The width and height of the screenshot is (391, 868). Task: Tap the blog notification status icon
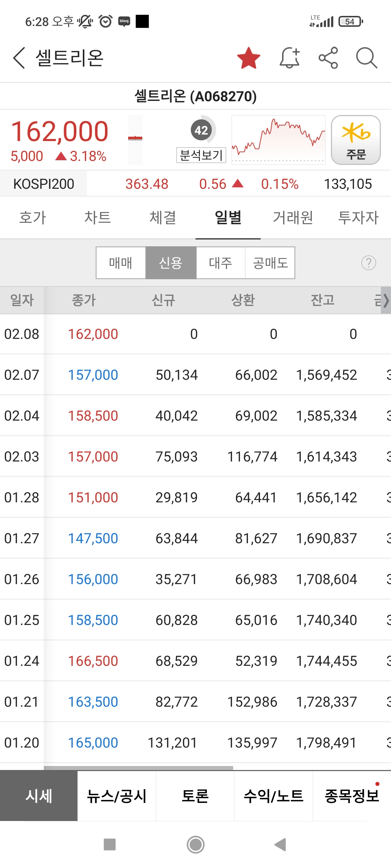[x=124, y=21]
